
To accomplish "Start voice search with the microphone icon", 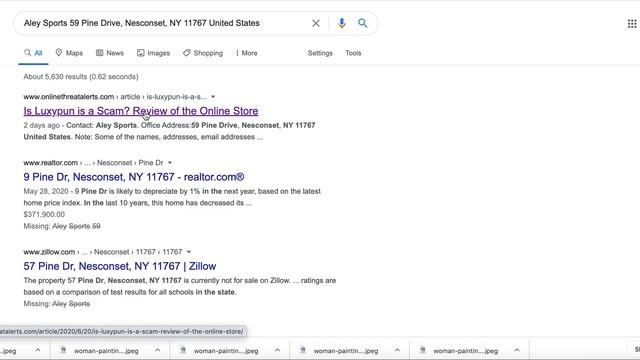I will (342, 23).
